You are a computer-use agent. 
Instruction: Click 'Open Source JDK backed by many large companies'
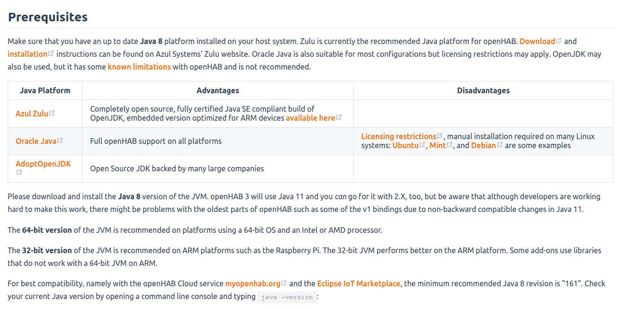[177, 168]
